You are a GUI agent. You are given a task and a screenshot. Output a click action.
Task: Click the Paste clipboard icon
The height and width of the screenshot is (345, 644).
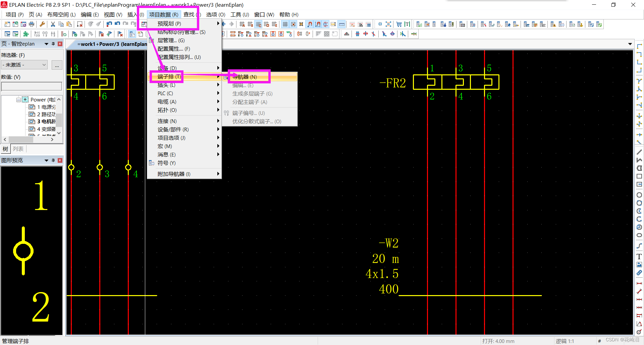[x=69, y=24]
